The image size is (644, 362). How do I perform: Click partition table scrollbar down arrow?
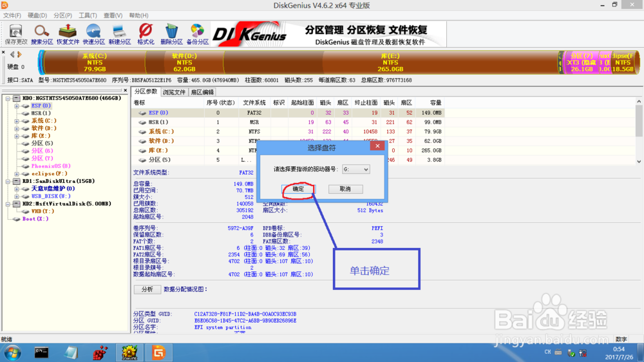tap(639, 162)
